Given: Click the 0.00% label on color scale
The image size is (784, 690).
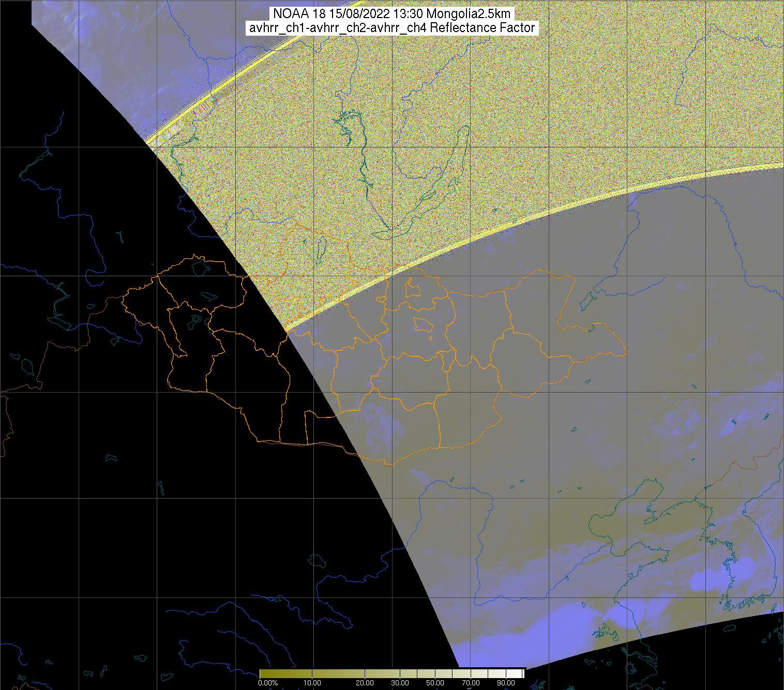Looking at the screenshot, I should click(x=268, y=683).
